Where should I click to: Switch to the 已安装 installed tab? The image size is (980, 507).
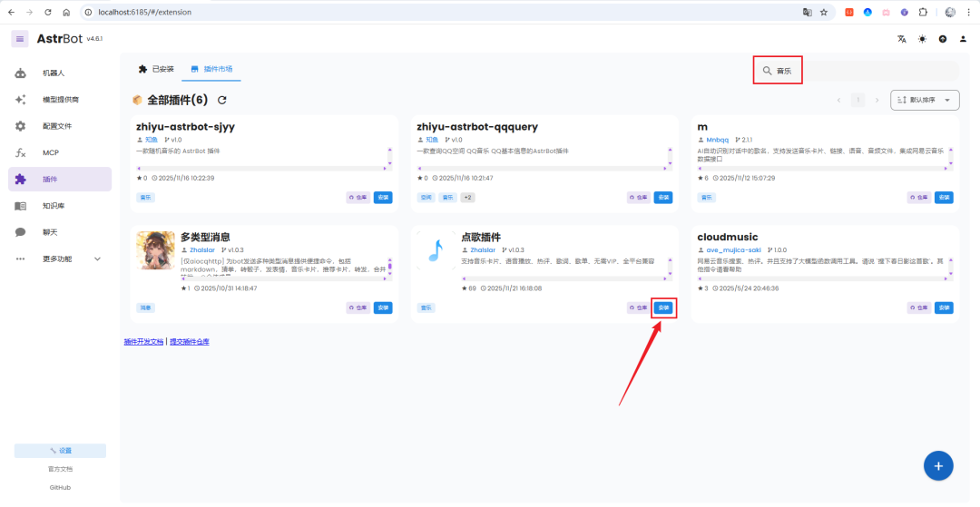point(155,69)
